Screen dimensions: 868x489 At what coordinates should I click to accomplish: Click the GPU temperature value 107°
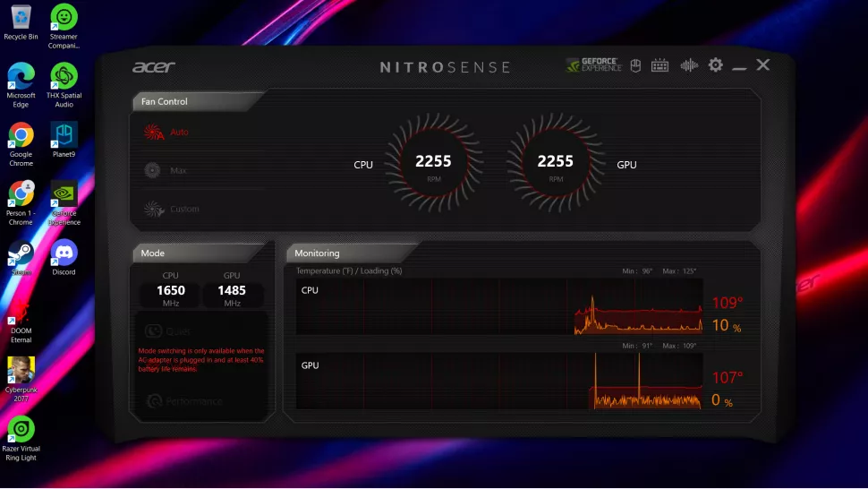(728, 378)
